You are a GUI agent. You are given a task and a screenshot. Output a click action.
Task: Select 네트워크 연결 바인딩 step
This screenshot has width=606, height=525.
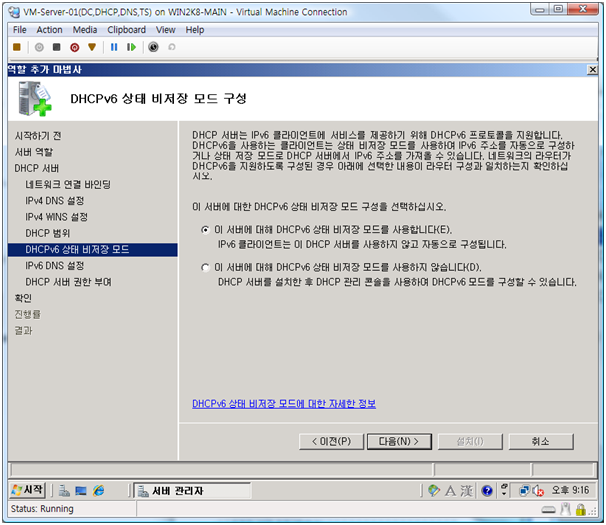click(68, 184)
